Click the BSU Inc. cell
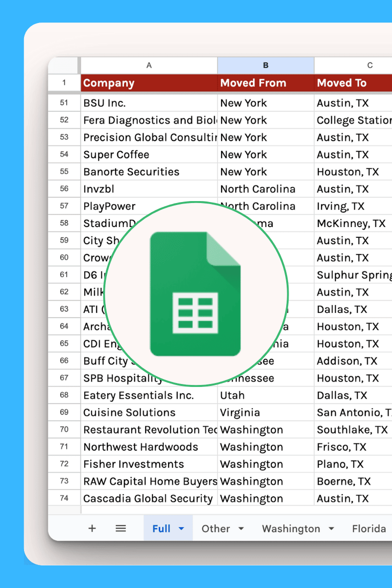392x588 pixels. click(149, 103)
